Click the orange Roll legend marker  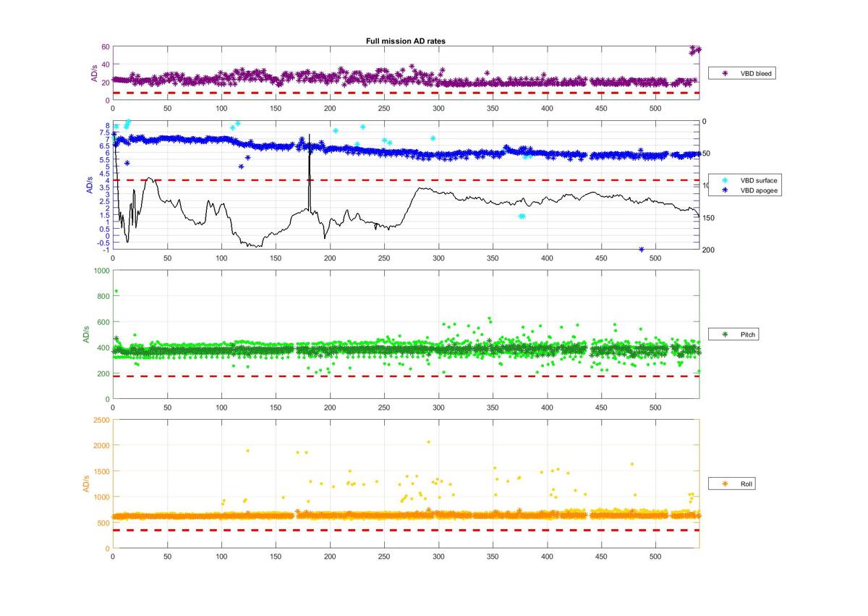pyautogui.click(x=724, y=484)
